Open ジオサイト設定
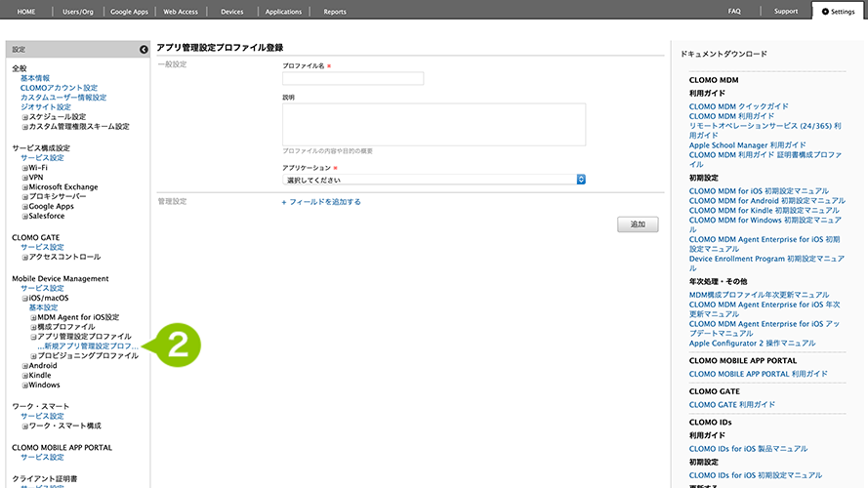The width and height of the screenshot is (868, 488). coord(45,107)
